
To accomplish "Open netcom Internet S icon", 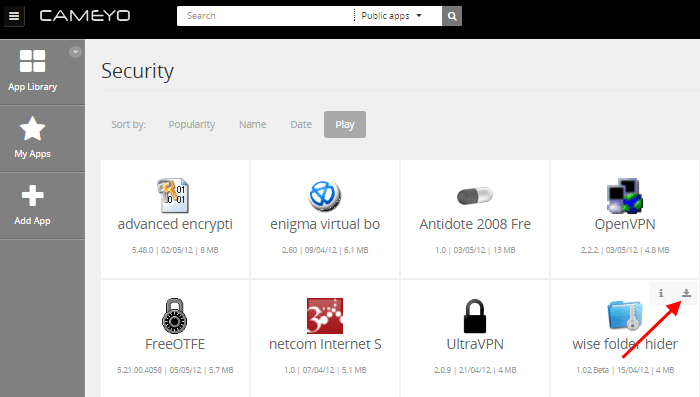I will pos(325,316).
